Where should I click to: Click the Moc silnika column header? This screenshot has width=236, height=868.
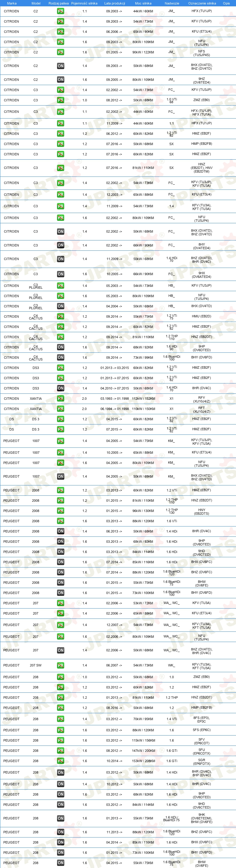tap(143, 3)
